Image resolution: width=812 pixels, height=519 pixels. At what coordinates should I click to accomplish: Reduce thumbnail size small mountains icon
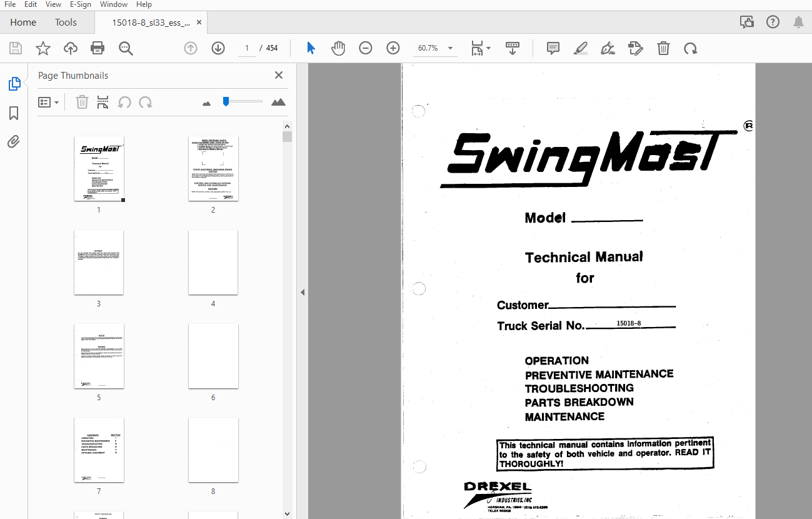coord(207,103)
